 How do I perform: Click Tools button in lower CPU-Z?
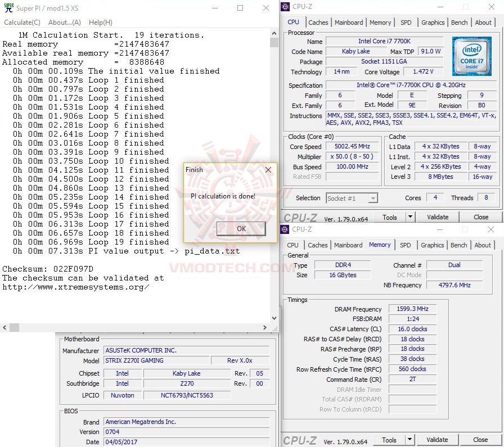pos(389,440)
